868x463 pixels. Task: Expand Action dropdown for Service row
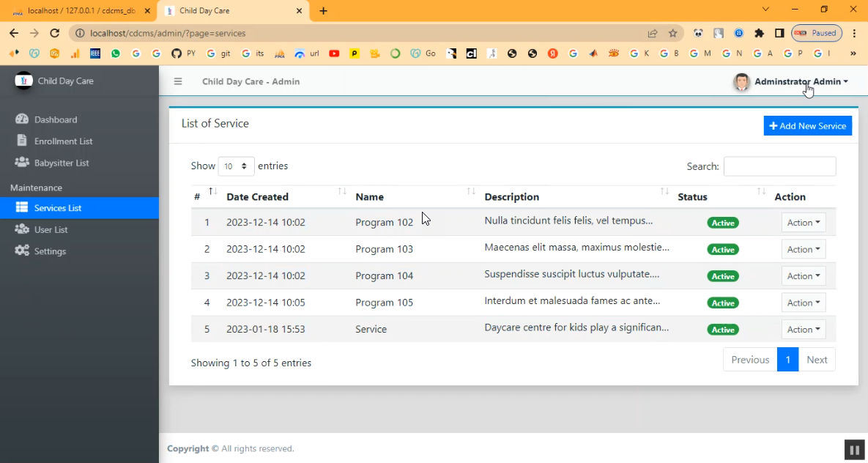pyautogui.click(x=804, y=330)
